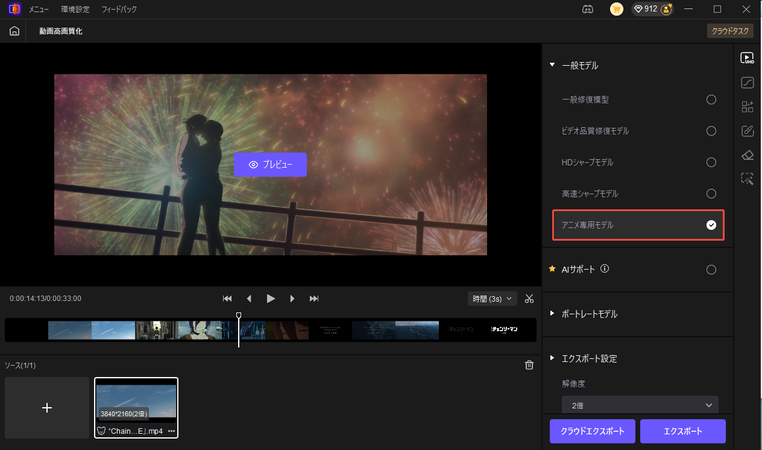Maximize the window
The width and height of the screenshot is (762, 450).
(717, 9)
